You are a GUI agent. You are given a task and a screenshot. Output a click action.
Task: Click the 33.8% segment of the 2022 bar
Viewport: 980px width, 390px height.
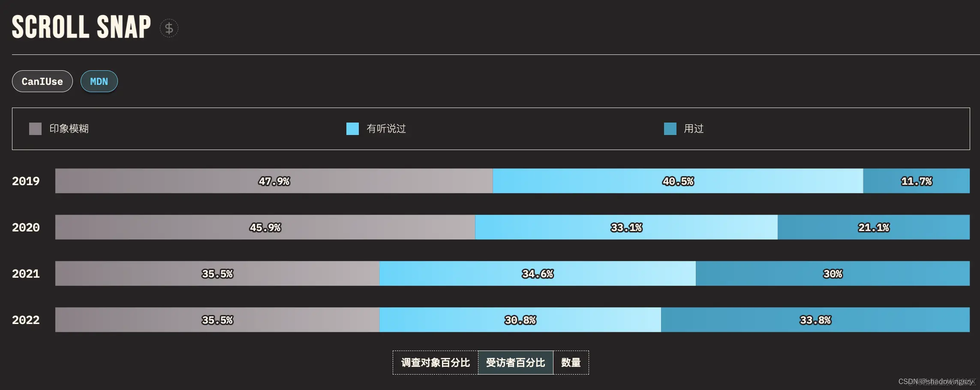(815, 319)
